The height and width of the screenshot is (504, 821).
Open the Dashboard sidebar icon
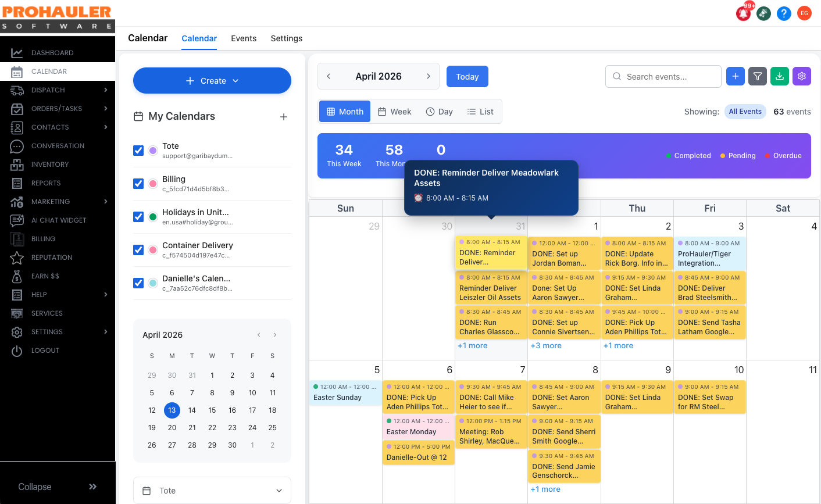click(17, 53)
